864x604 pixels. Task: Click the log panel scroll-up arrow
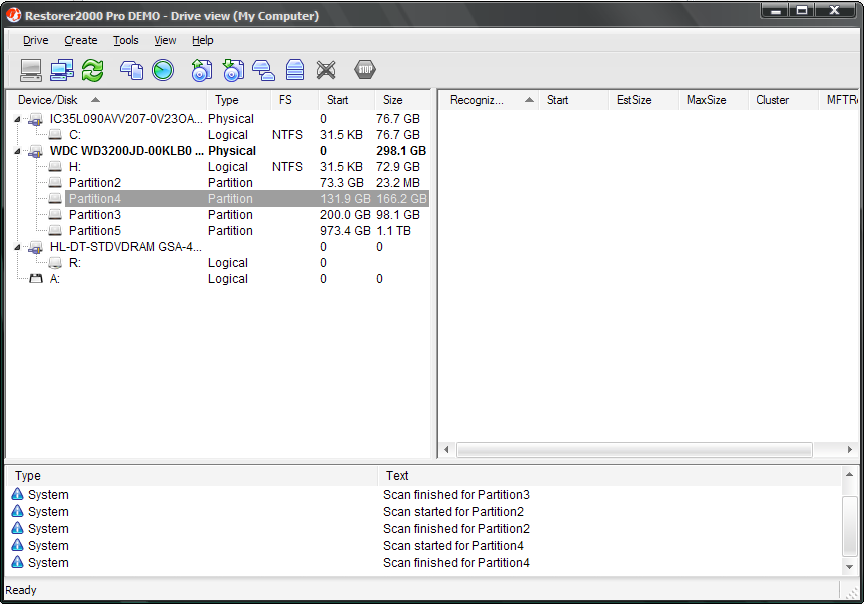pyautogui.click(x=849, y=474)
